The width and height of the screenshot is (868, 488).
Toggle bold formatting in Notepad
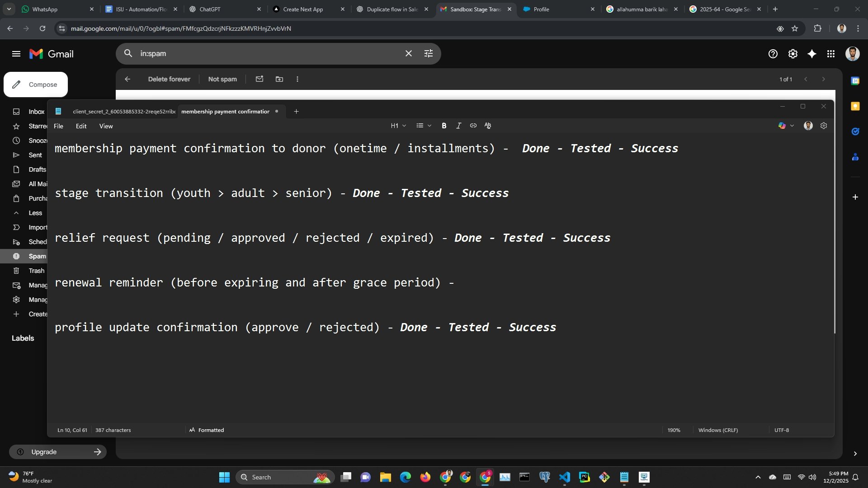[444, 126]
